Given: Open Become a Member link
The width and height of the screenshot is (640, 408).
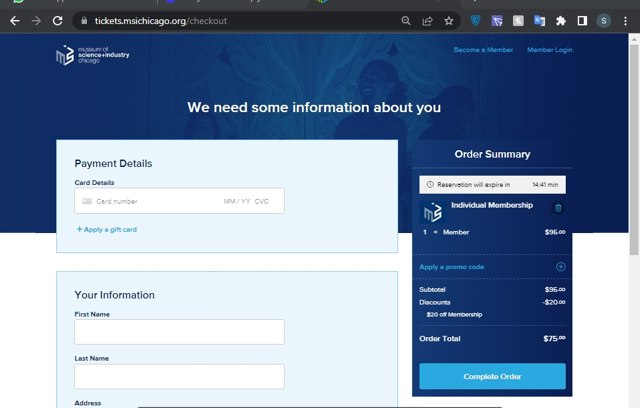Looking at the screenshot, I should (x=483, y=50).
